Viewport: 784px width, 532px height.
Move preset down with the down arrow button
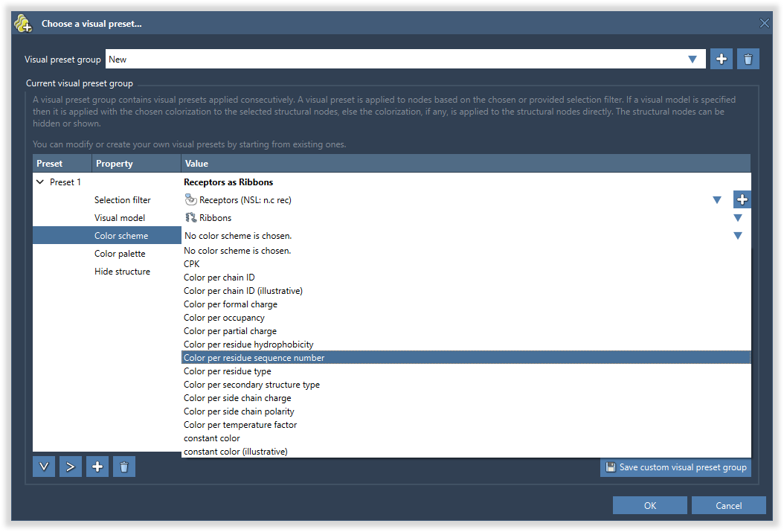point(44,467)
